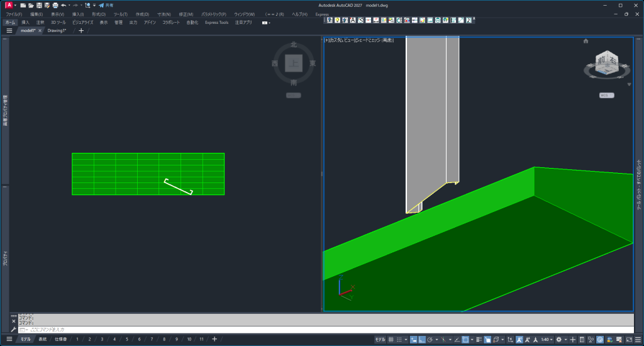Click the Undo arrow icon
The height and width of the screenshot is (346, 644).
pyautogui.click(x=64, y=5)
